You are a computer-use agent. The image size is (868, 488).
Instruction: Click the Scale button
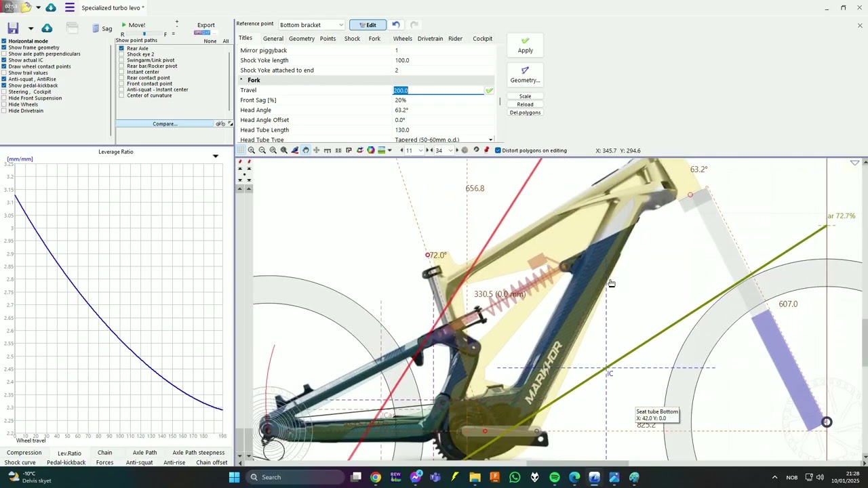[525, 96]
